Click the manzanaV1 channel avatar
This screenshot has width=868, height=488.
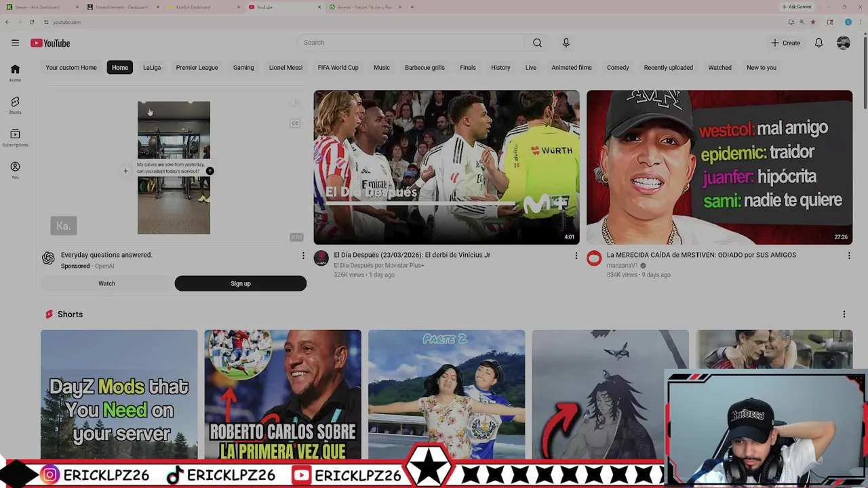pos(594,258)
